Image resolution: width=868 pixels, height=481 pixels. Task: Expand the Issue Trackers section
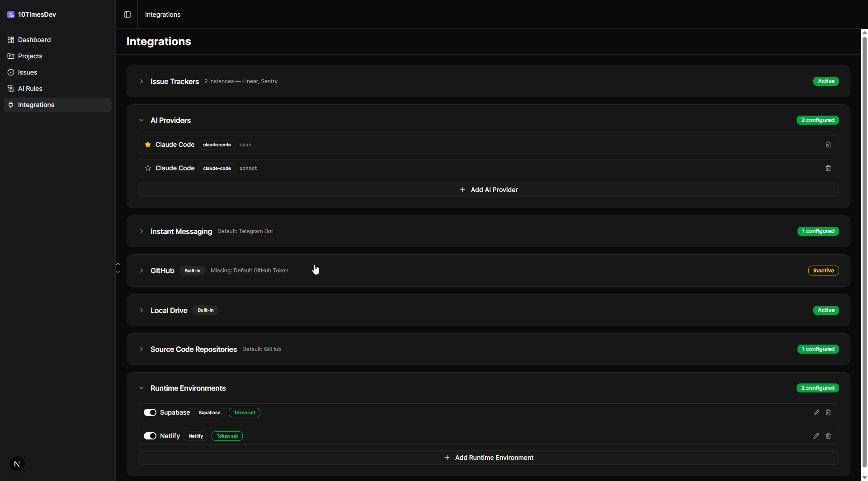pyautogui.click(x=142, y=81)
